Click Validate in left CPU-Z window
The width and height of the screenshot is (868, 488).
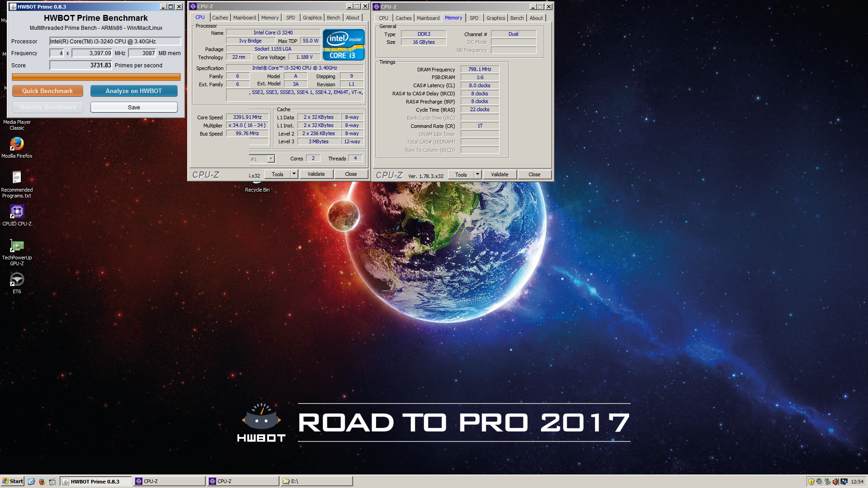point(316,174)
